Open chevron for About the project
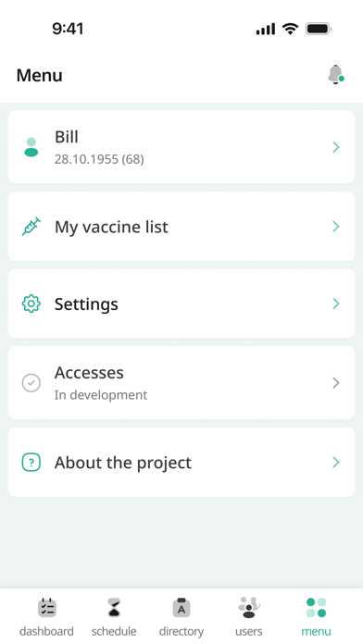This screenshot has height=644, width=363. (x=336, y=463)
